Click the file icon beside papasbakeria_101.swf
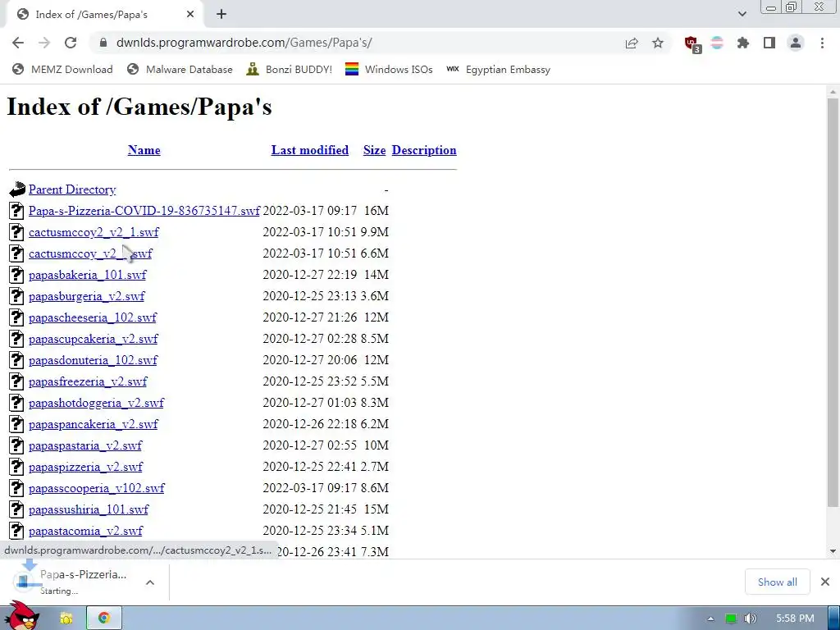Viewport: 840px width, 630px height. point(16,274)
